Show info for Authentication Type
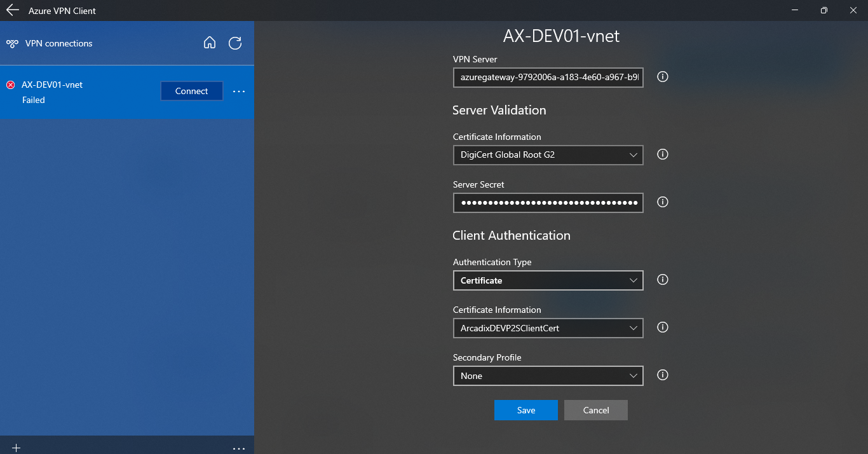868x454 pixels. pyautogui.click(x=663, y=280)
